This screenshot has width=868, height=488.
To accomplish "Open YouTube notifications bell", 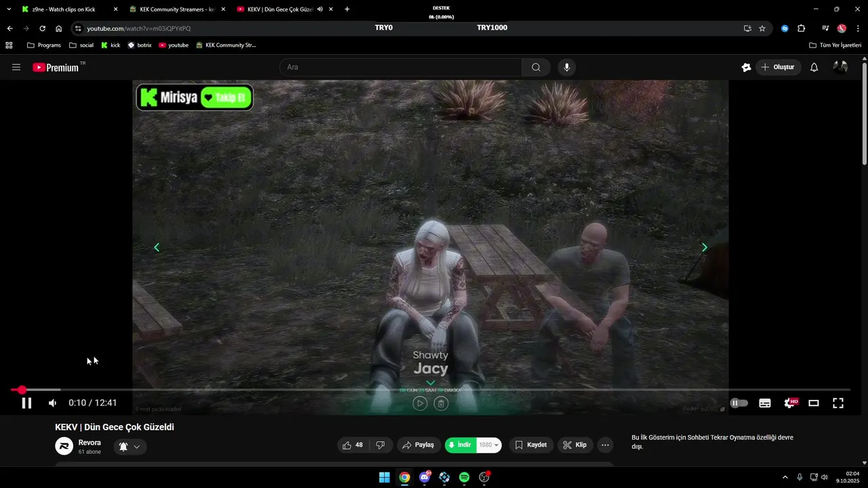I will 814,67.
